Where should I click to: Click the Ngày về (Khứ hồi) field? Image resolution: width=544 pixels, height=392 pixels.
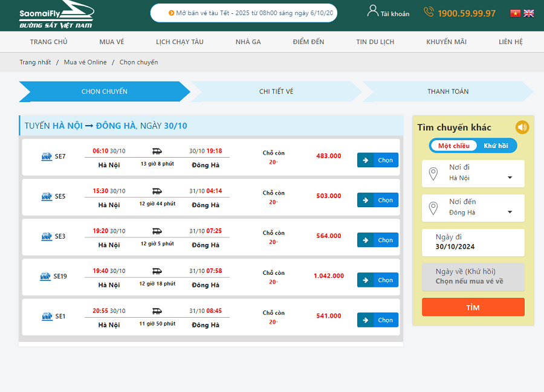[x=473, y=277]
